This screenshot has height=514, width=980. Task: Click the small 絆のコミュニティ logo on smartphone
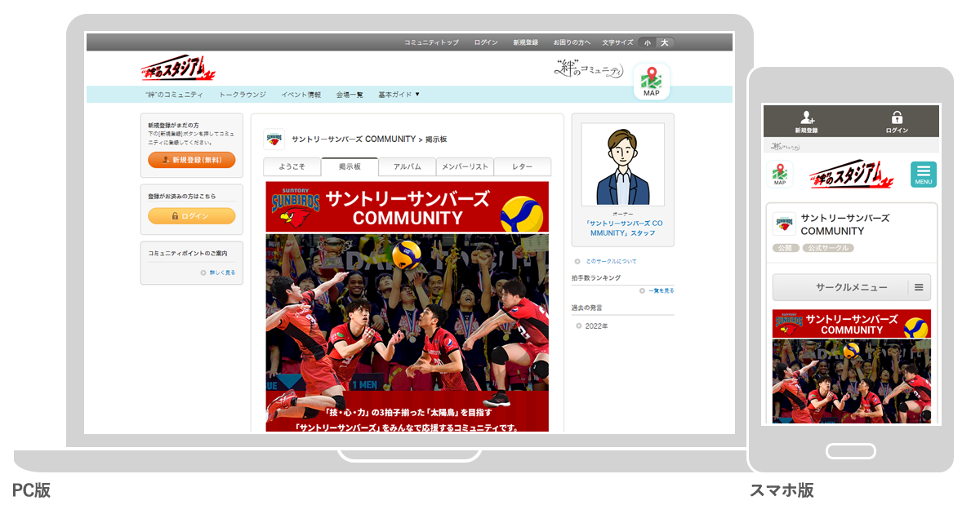click(x=786, y=146)
